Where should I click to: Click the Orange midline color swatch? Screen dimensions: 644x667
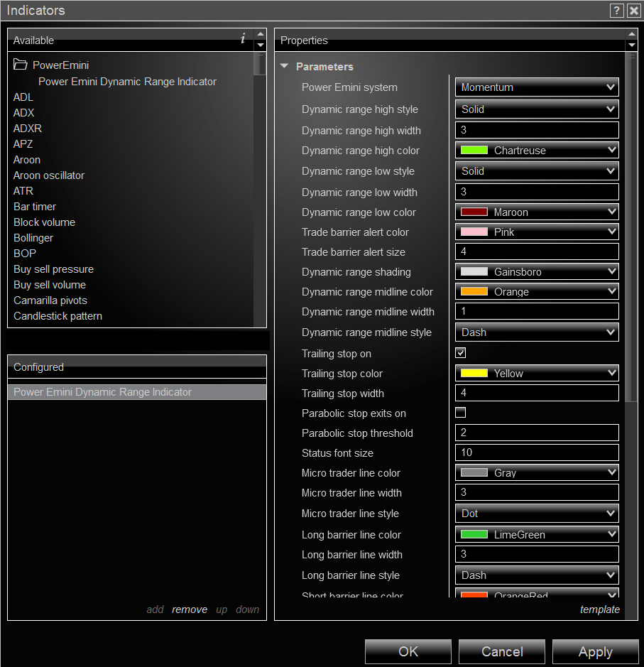tap(474, 291)
